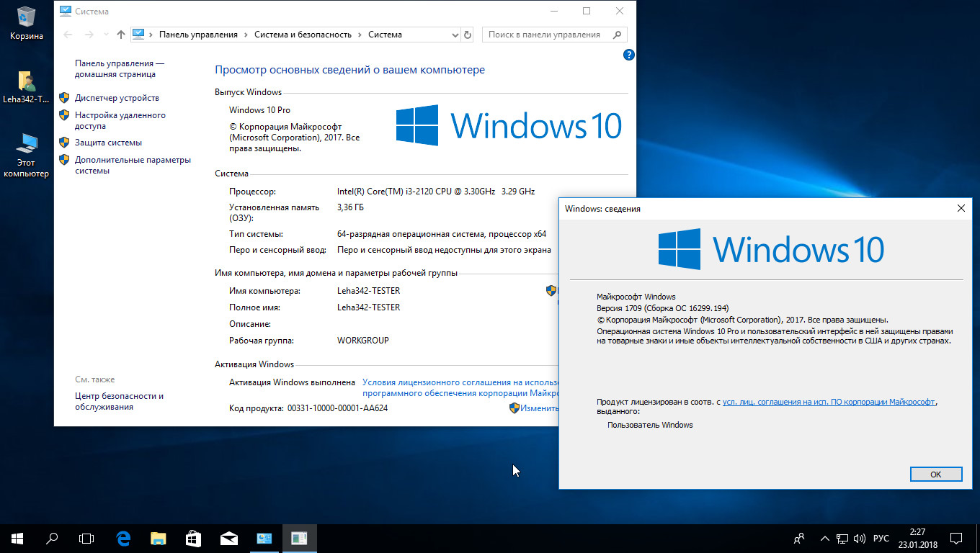The height and width of the screenshot is (553, 980).
Task: Open the Диспетчер устройств link
Action: (117, 98)
